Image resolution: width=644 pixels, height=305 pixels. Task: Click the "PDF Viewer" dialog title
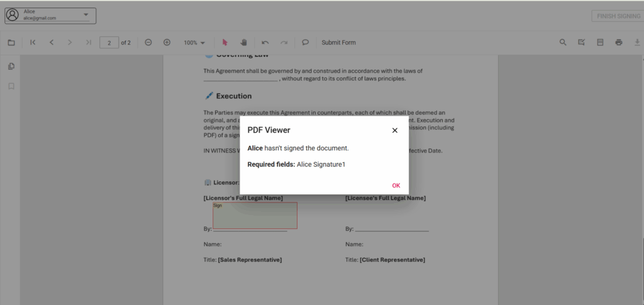click(269, 130)
